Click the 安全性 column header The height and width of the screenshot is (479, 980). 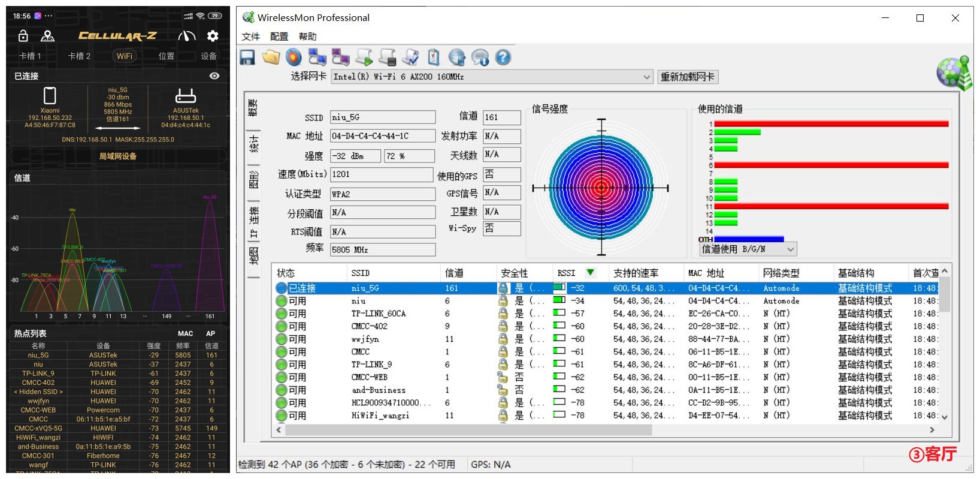click(524, 273)
